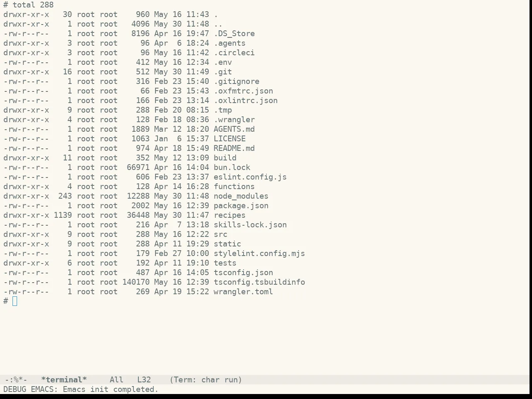The width and height of the screenshot is (532, 399).
Task: Click the '# total 288' line
Action: tap(29, 5)
